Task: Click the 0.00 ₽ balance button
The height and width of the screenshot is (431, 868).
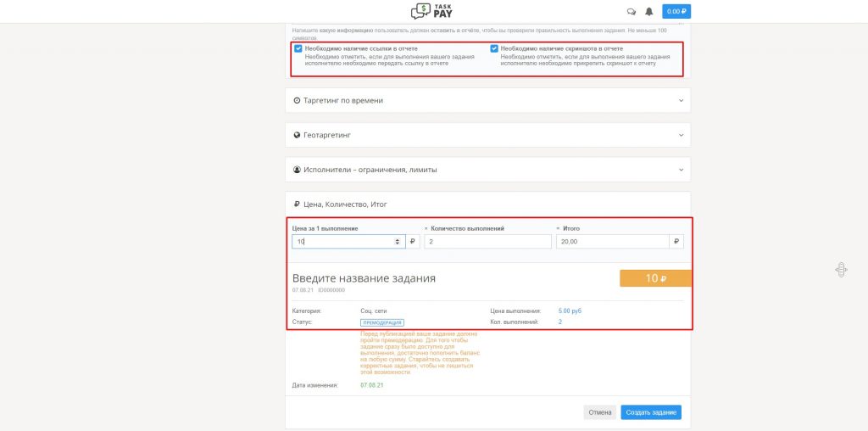Action: [676, 12]
